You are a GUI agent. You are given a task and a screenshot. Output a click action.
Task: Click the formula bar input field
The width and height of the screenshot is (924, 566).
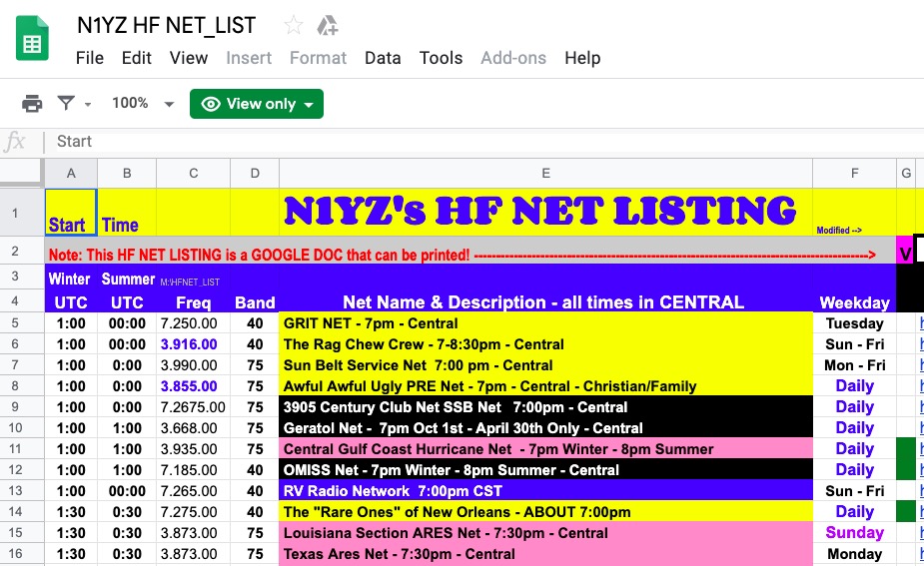click(x=479, y=142)
